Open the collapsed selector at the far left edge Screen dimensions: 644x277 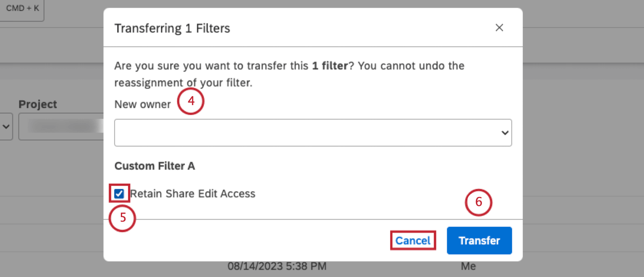coord(5,126)
